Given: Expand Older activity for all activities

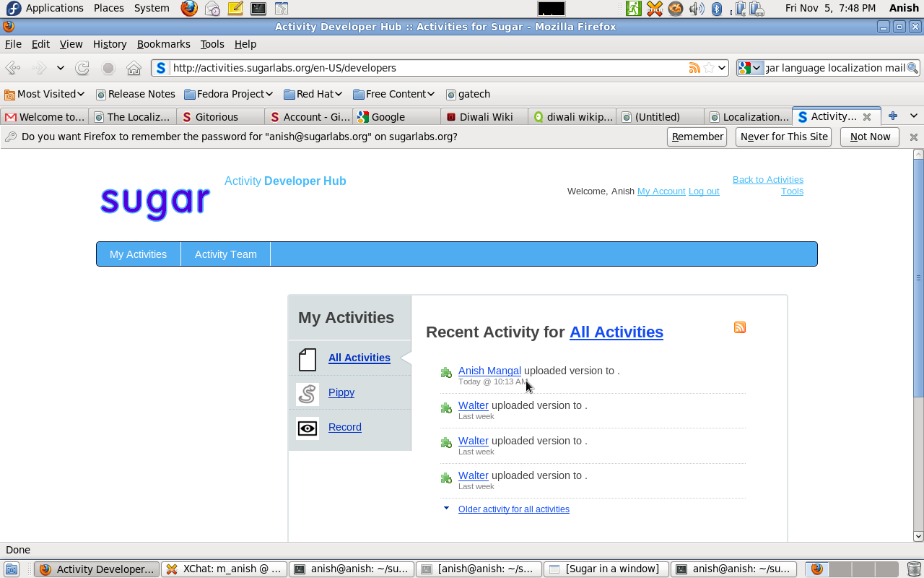Looking at the screenshot, I should 513,509.
